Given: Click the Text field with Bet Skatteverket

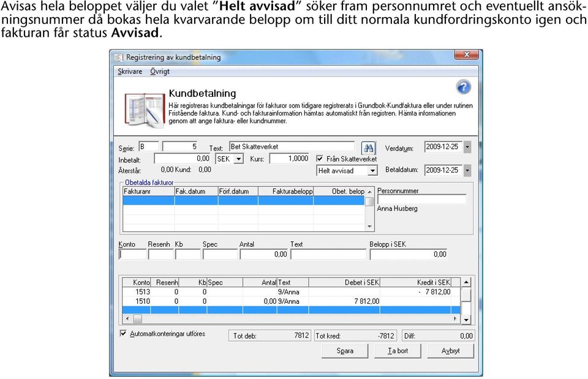Looking at the screenshot, I should pyautogui.click(x=292, y=146).
